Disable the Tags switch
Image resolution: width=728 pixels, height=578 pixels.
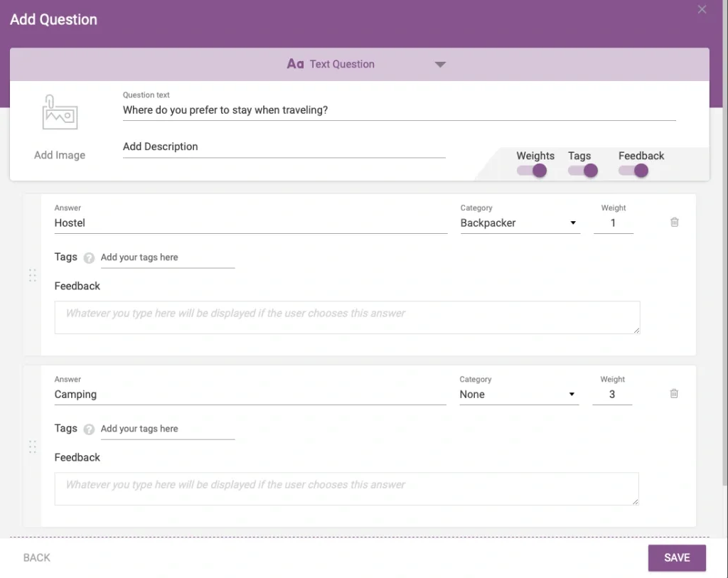pos(583,171)
